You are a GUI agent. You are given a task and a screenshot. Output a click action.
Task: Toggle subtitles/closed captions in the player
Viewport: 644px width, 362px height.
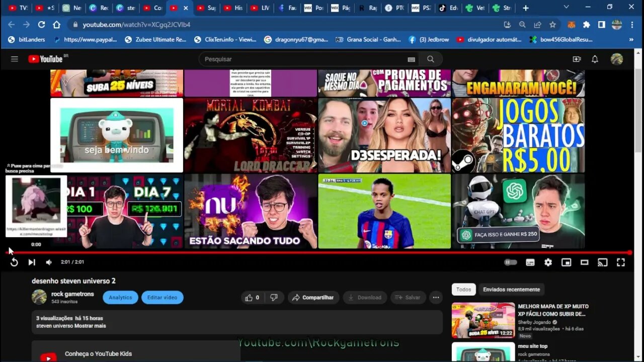pos(530,262)
